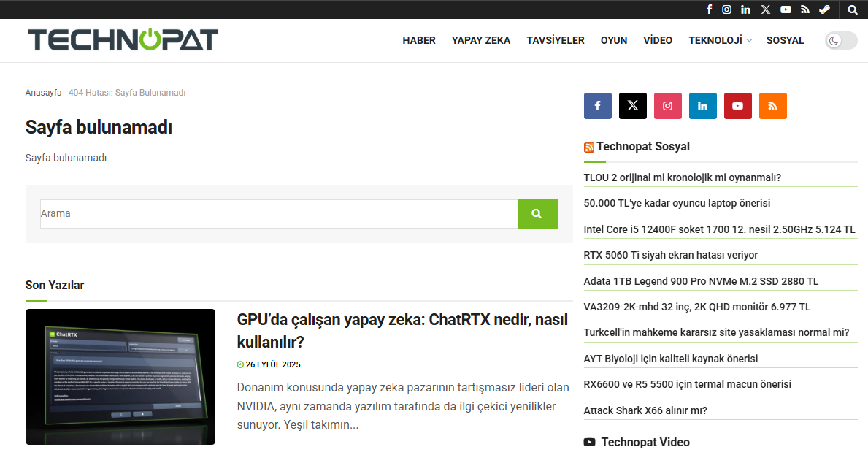868x455 pixels.
Task: Open 'RX6600 ve R5 5500' termal macun topic
Action: coord(688,384)
